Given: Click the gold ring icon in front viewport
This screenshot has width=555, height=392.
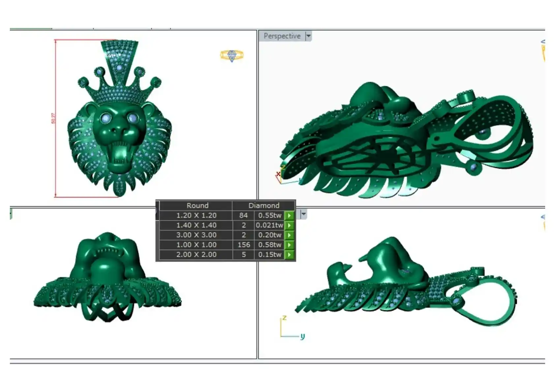Looking at the screenshot, I should 232,56.
